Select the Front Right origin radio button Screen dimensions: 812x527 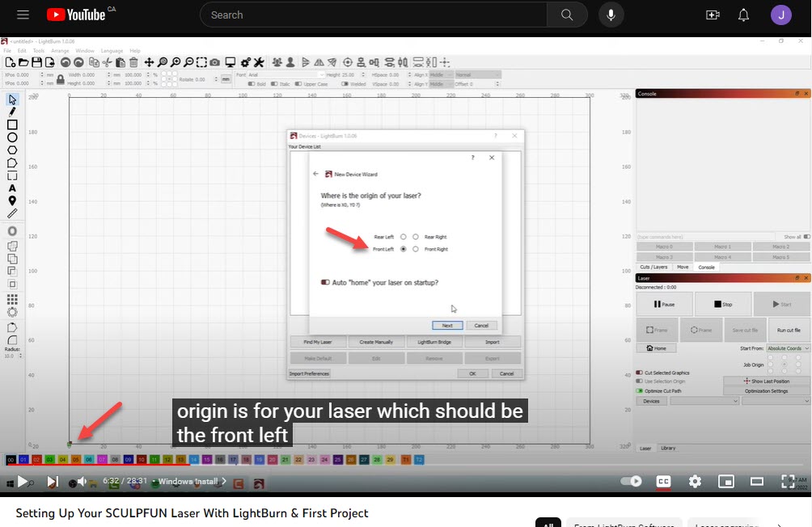pos(416,249)
